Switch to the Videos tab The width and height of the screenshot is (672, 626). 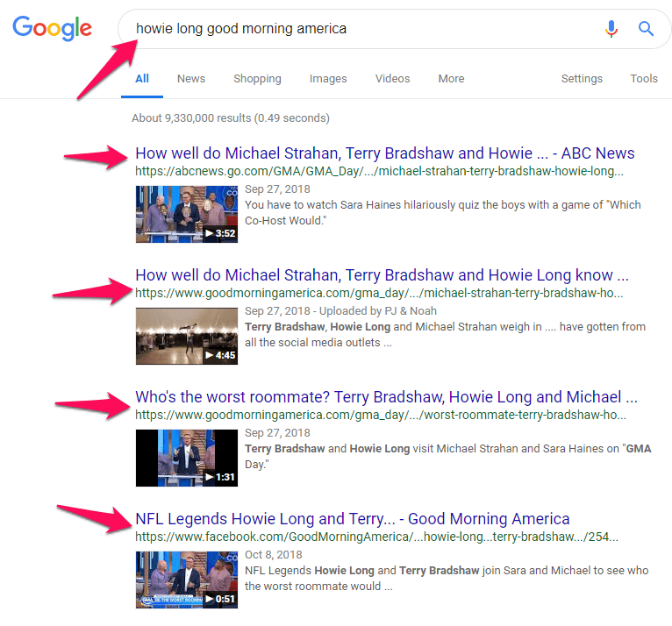[x=392, y=79]
